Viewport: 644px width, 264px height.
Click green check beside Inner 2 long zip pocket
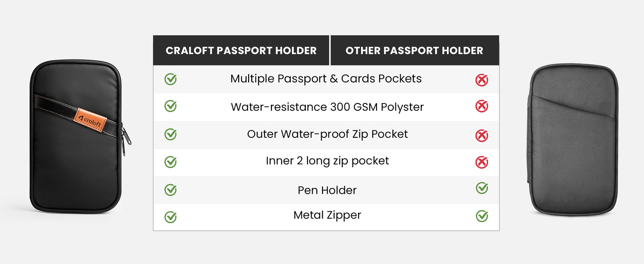(x=170, y=162)
